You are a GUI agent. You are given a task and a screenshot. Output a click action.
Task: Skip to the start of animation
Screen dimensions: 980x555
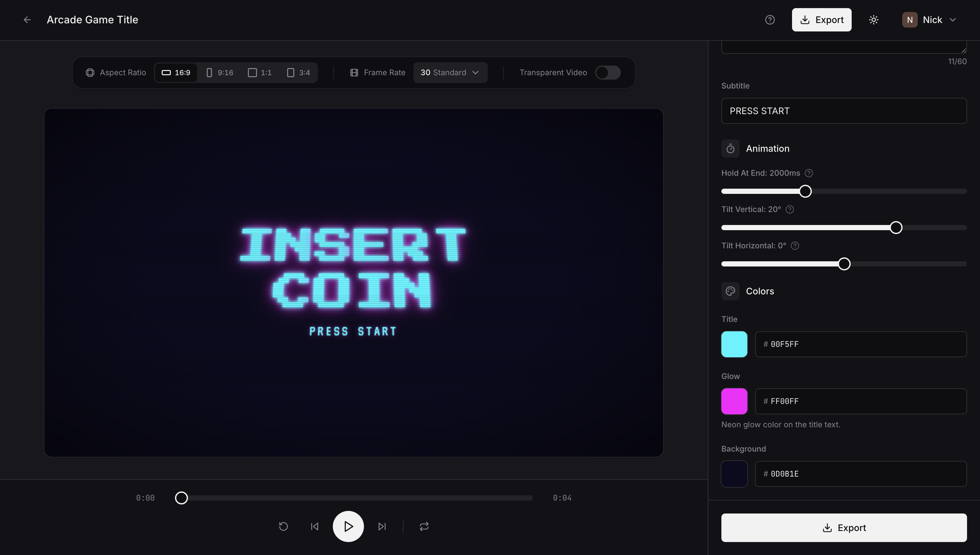(315, 526)
